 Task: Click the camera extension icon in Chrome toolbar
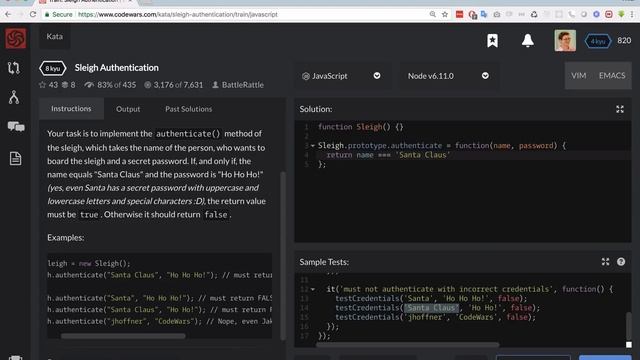496,14
